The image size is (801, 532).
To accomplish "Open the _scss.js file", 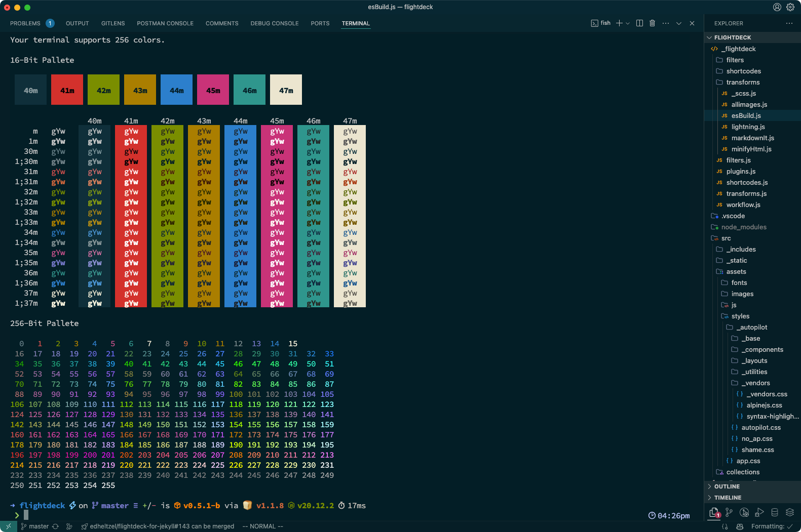I will pyautogui.click(x=752, y=93).
